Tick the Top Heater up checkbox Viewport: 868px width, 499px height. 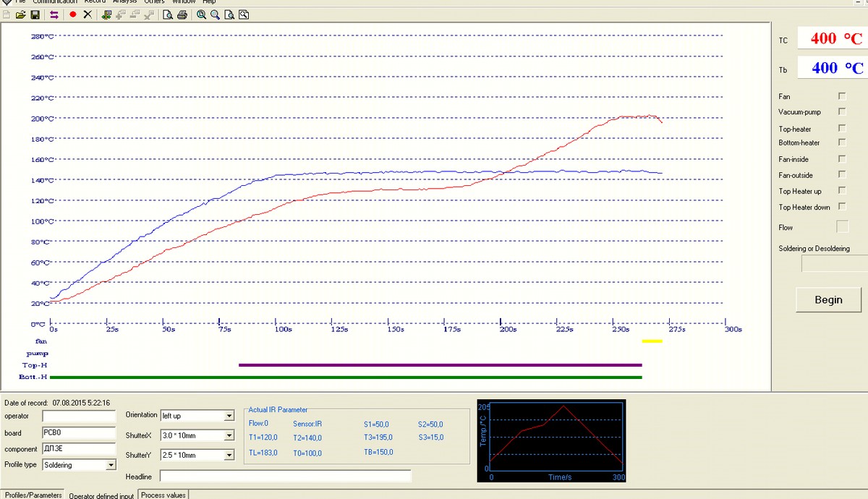point(841,191)
